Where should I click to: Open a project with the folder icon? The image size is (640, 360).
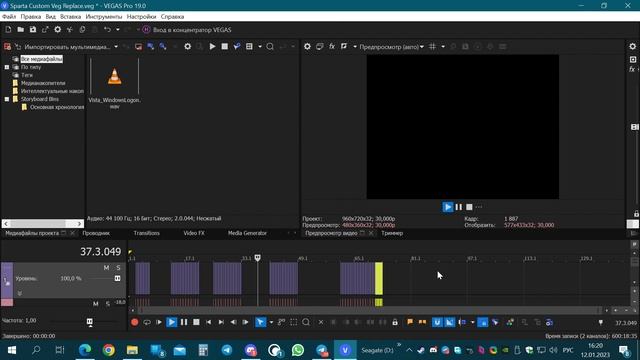(20, 30)
